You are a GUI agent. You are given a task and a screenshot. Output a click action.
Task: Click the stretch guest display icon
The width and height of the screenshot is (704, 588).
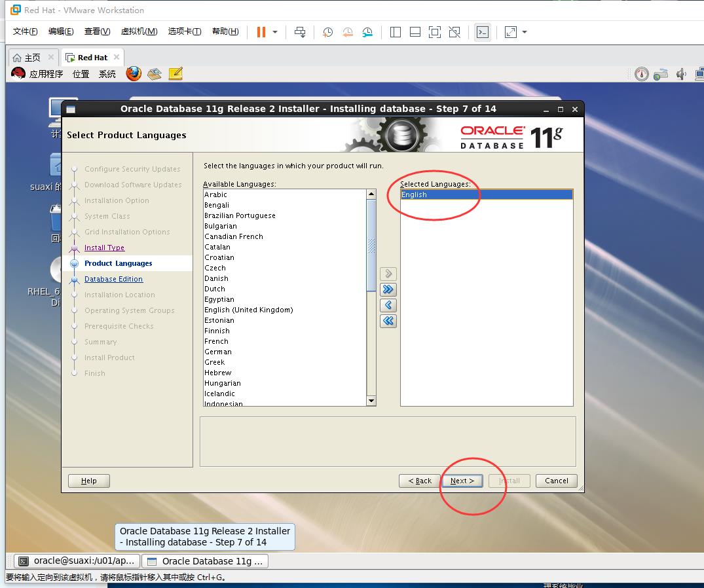pyautogui.click(x=511, y=32)
